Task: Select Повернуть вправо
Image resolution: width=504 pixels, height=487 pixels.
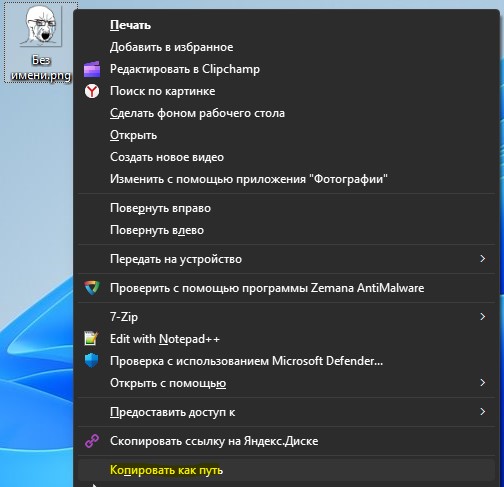Action: point(286,208)
